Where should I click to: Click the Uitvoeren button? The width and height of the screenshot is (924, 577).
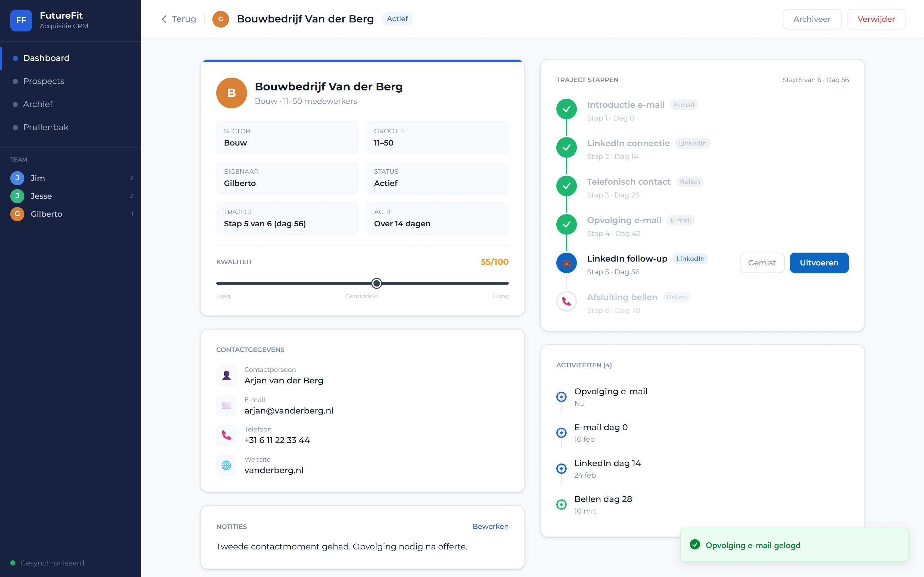[819, 263]
